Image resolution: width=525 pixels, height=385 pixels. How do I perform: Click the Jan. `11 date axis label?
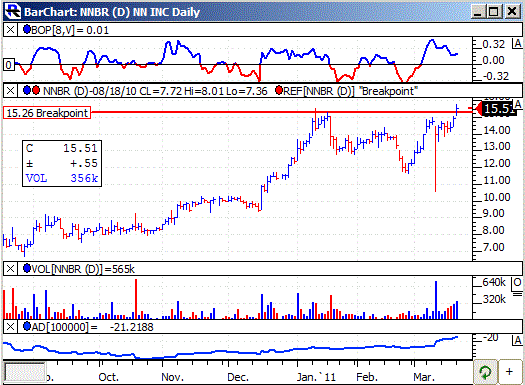pyautogui.click(x=316, y=377)
